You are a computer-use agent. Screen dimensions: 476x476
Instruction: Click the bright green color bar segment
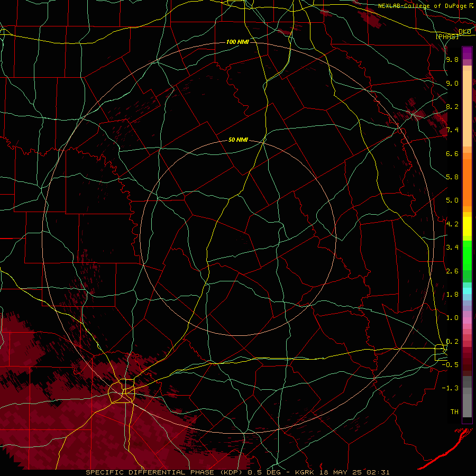pos(467,255)
